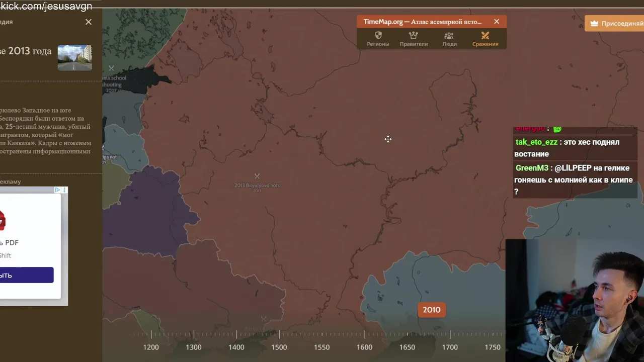Click the 2010 current year marker
644x362 pixels.
coord(431,310)
